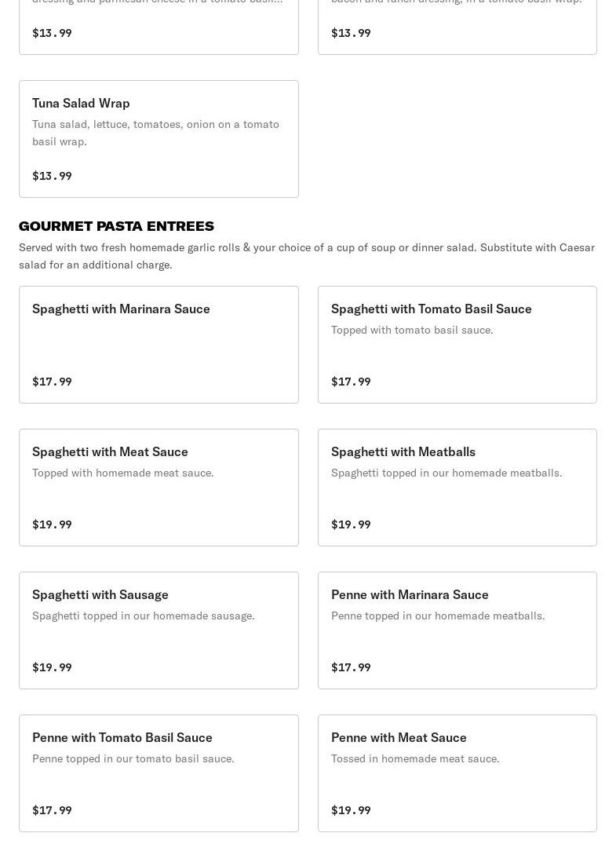
Task: Click "Topped with homemade meat sauce" description
Action: (x=122, y=473)
